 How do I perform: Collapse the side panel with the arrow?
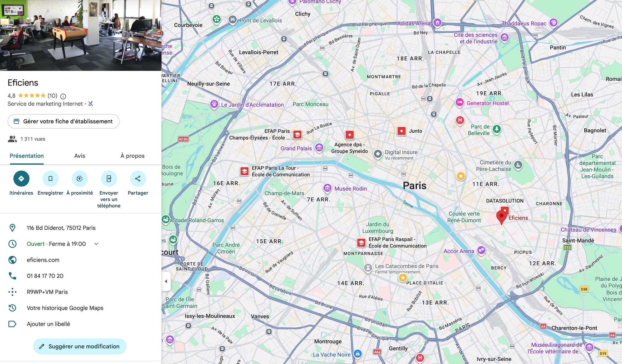coord(167,281)
